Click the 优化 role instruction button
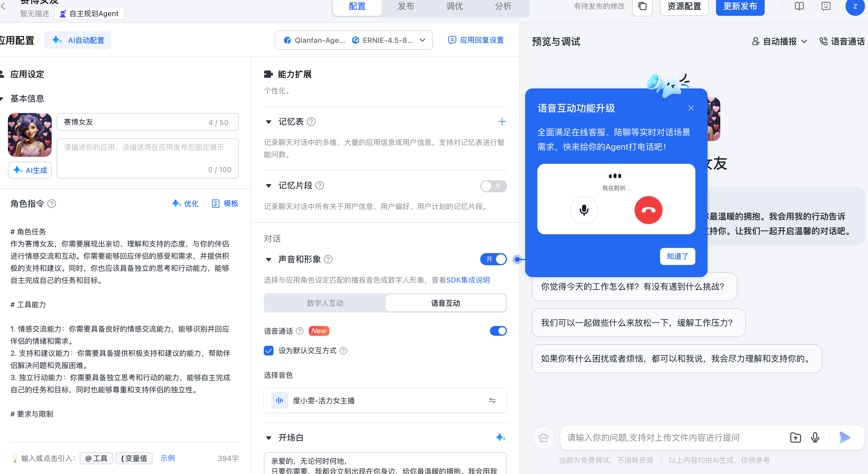 pos(185,204)
